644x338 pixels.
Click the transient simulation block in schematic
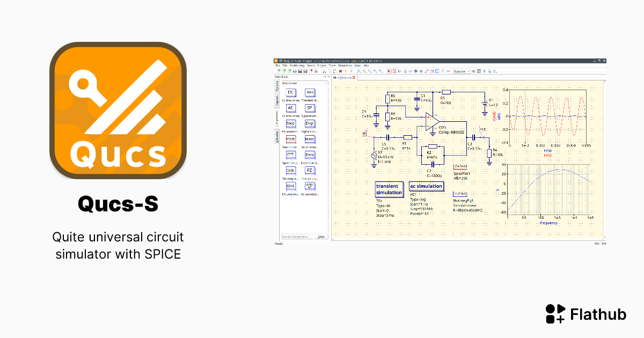click(389, 189)
